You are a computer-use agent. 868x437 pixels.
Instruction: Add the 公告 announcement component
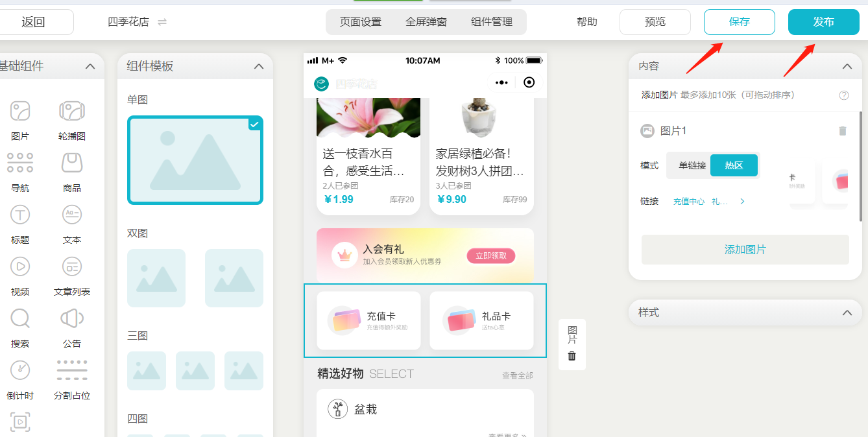point(72,318)
